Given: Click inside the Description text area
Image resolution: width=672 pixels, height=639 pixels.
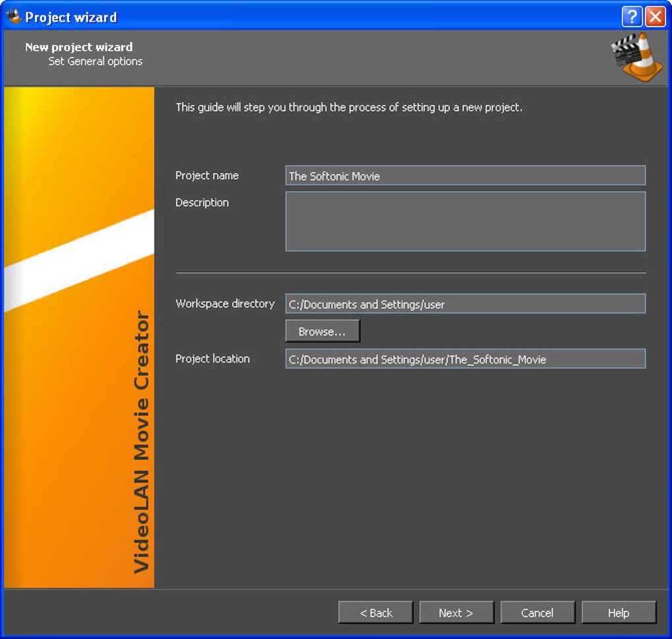Looking at the screenshot, I should pos(465,221).
